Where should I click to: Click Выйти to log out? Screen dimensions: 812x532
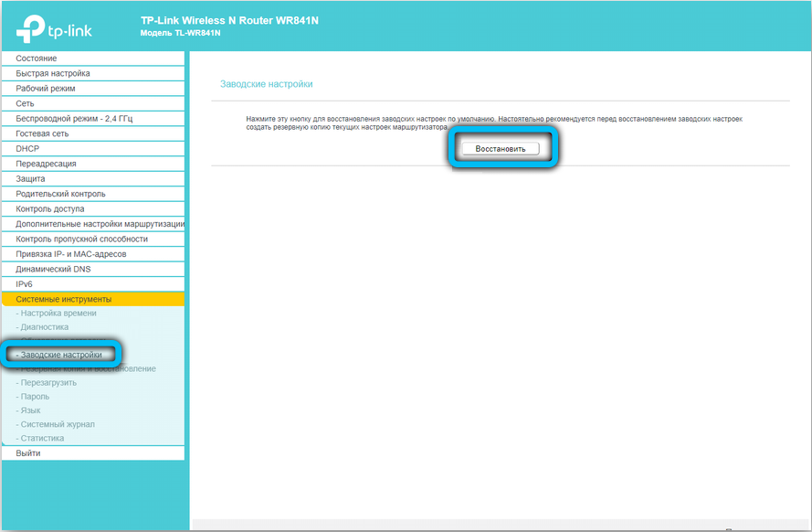28,453
